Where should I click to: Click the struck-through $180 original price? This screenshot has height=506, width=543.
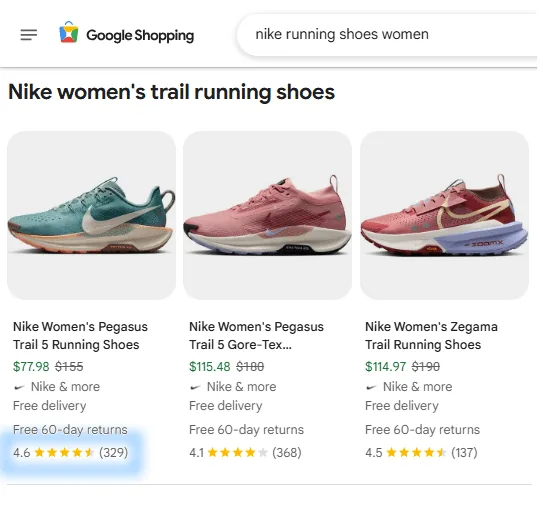(x=250, y=366)
